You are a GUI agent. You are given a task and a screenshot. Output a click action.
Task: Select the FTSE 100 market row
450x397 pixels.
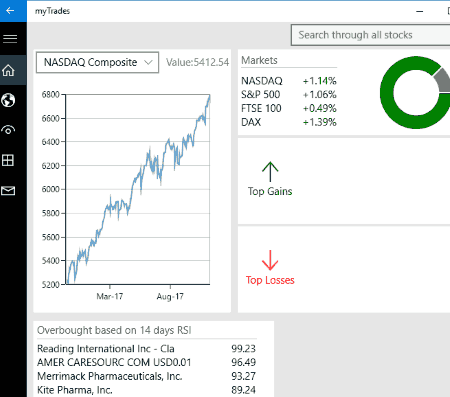click(x=289, y=108)
